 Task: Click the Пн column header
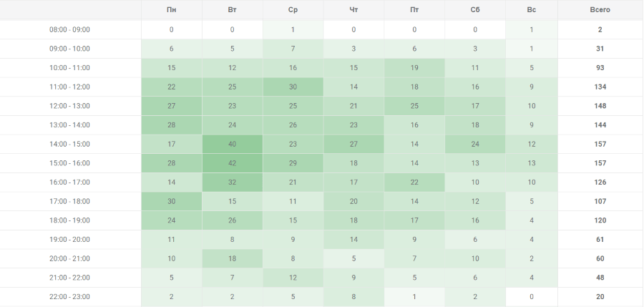click(171, 10)
